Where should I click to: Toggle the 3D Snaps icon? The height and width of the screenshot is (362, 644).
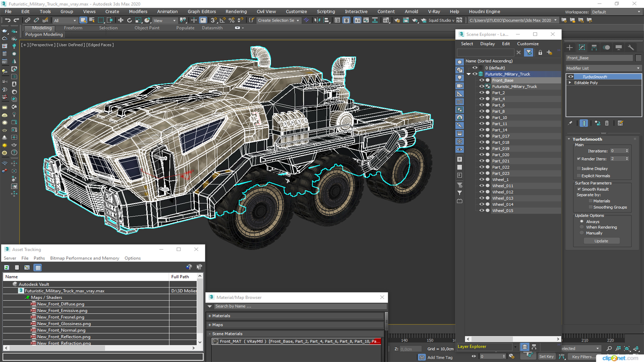click(214, 20)
